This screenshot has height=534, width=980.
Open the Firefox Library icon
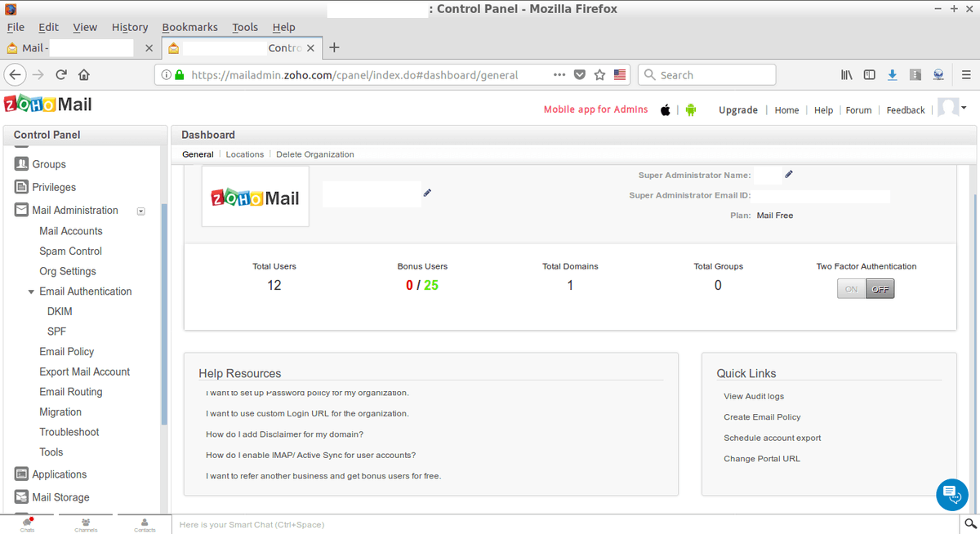pos(847,74)
